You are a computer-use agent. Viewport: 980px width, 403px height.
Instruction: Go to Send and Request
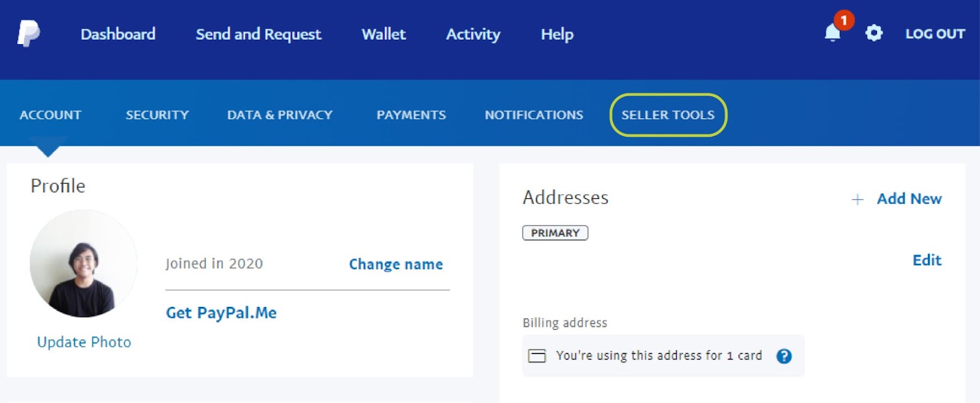pyautogui.click(x=258, y=34)
